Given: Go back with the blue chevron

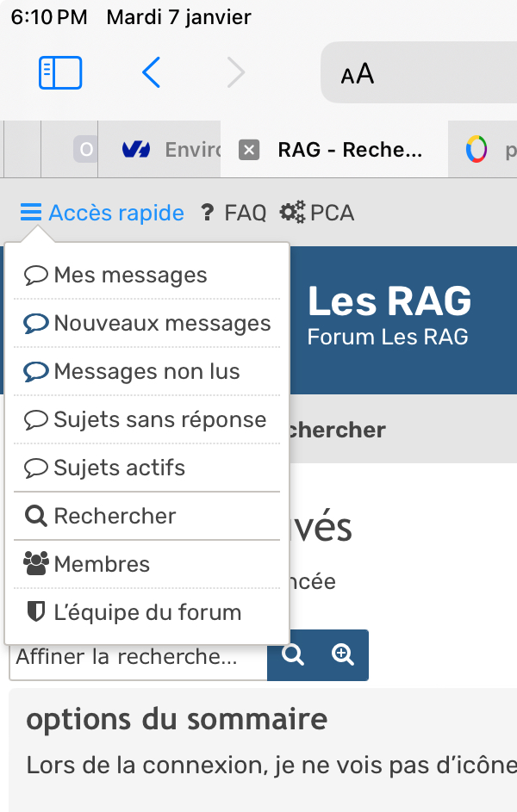Looking at the screenshot, I should pyautogui.click(x=151, y=73).
